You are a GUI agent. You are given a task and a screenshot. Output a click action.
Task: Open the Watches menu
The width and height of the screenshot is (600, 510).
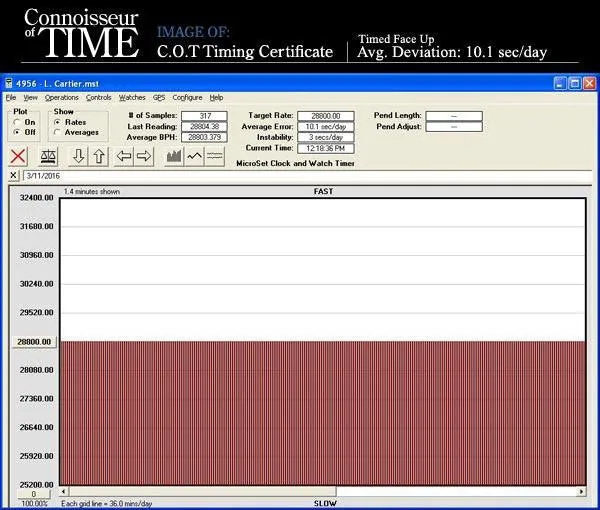click(132, 98)
